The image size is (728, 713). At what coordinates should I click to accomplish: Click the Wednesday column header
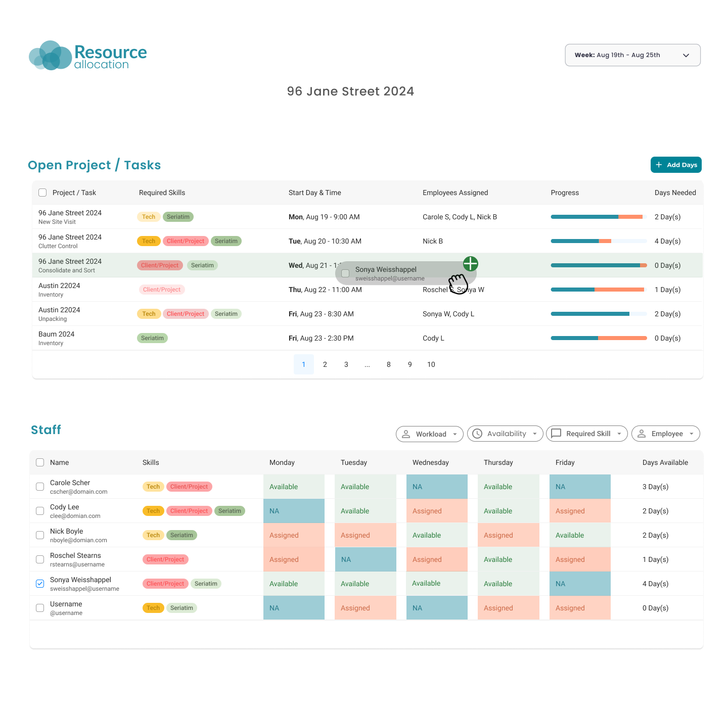coord(431,462)
